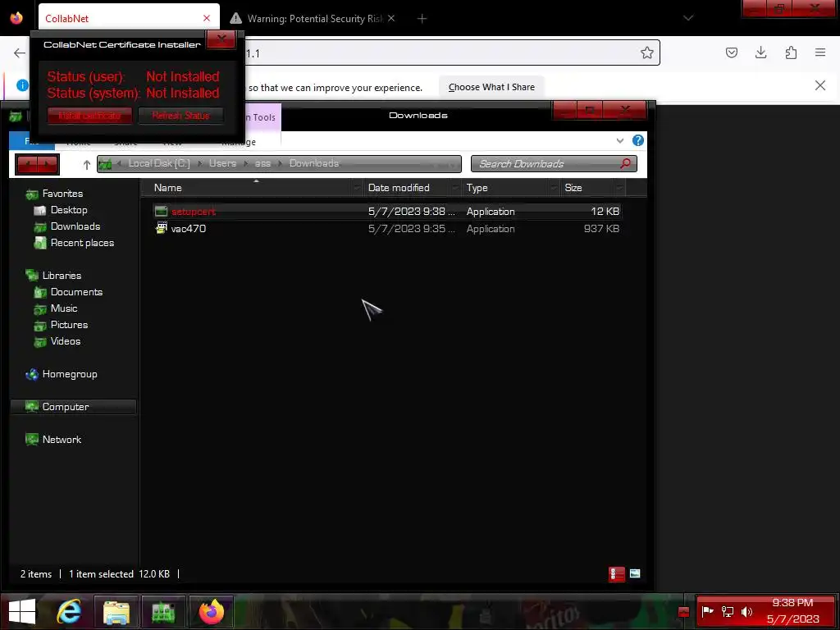Sort files by Type column
The width and height of the screenshot is (840, 630).
477,188
